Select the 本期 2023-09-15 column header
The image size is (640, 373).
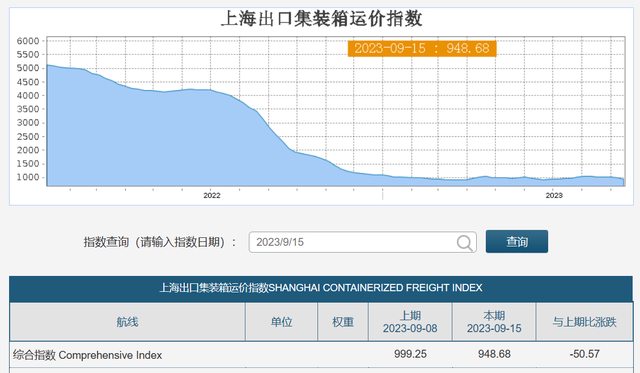coord(494,322)
